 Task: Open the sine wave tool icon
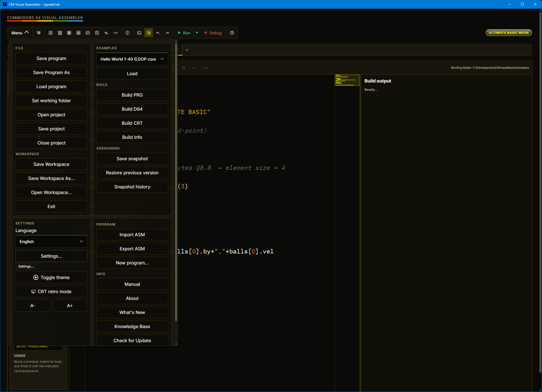[x=116, y=33]
